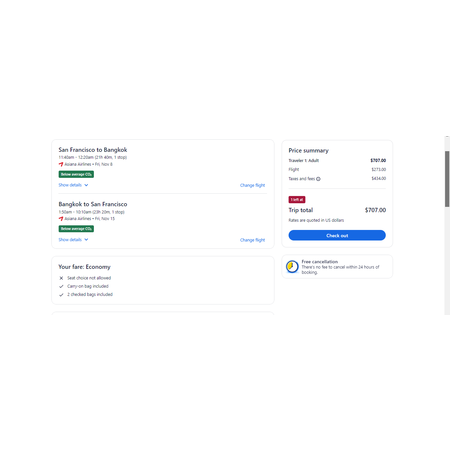Click the page vertical scrollbar thumb

coord(447,179)
